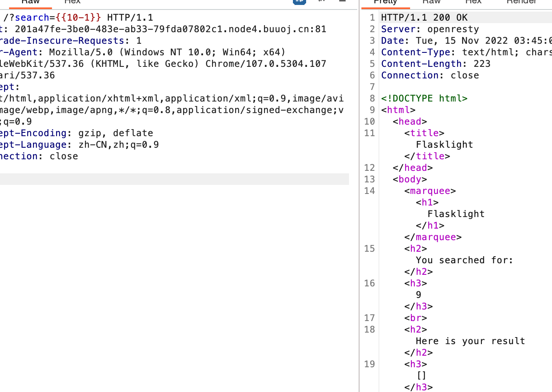Screen dimensions: 552x392
Task: Click the 'Server' header name in response
Action: point(398,29)
